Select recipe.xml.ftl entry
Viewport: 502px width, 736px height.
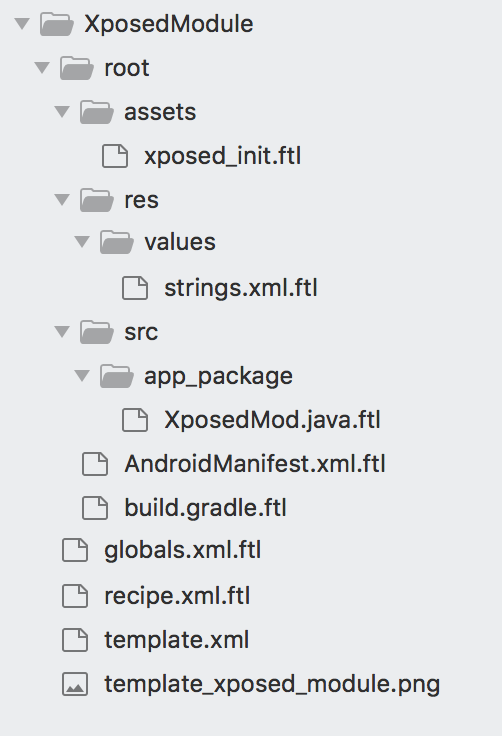point(177,596)
